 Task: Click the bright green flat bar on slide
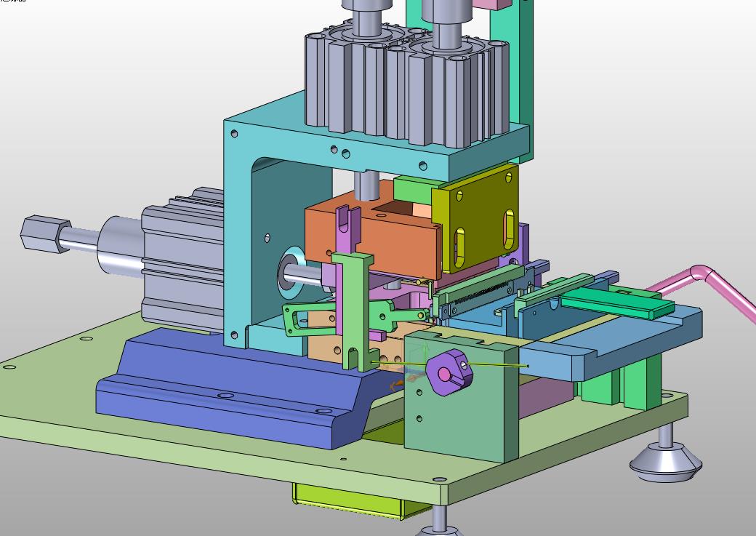point(617,302)
